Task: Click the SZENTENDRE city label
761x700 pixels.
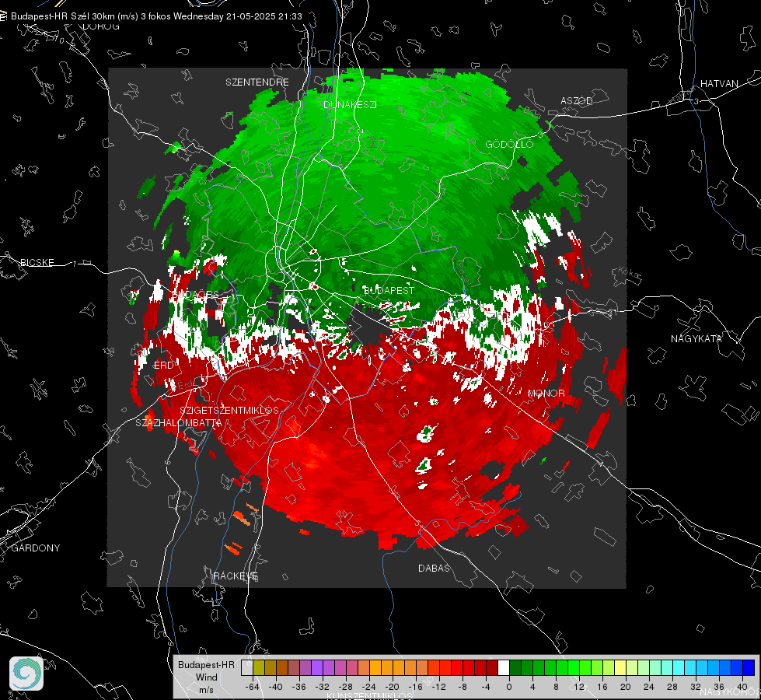Action: coord(257,82)
